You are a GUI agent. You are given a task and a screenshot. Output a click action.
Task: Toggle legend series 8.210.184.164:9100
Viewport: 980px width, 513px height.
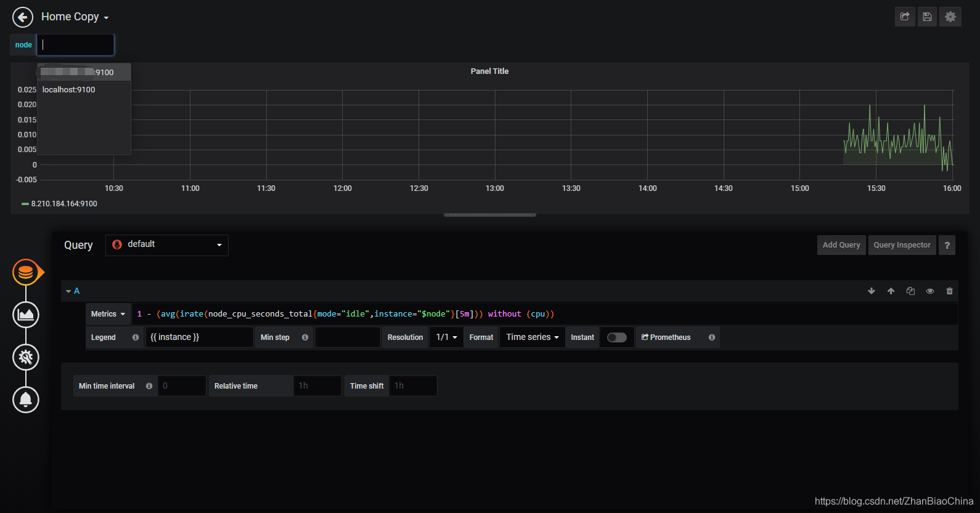(64, 204)
